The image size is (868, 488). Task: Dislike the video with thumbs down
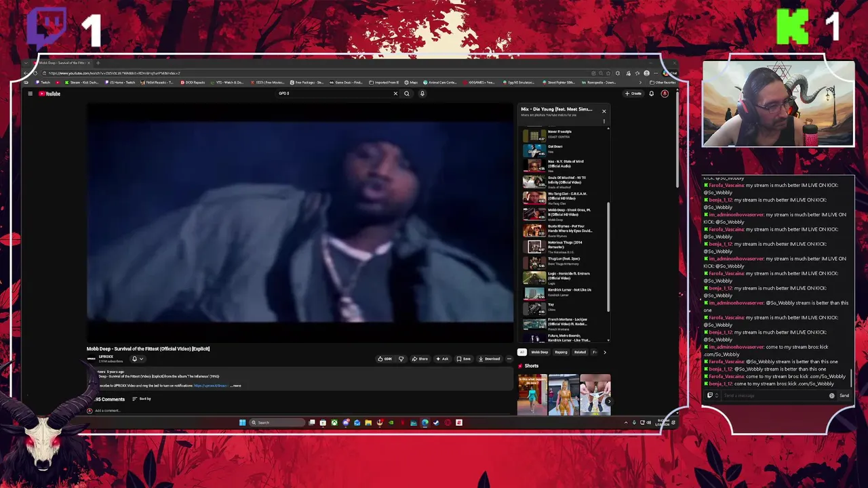[401, 359]
